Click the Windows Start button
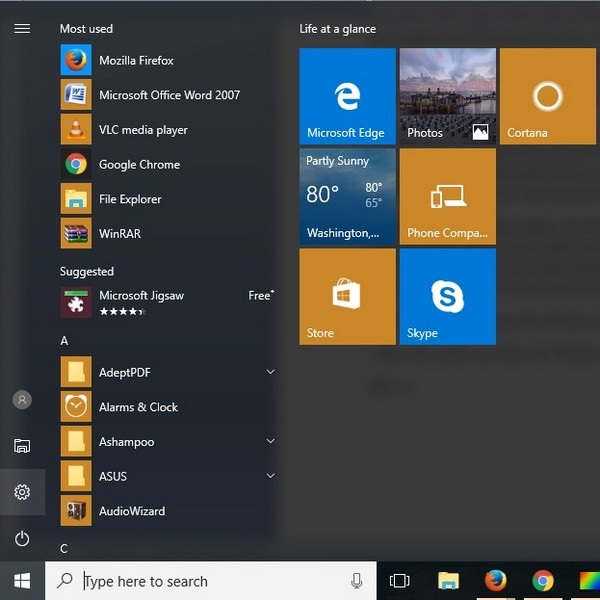Image resolution: width=600 pixels, height=600 pixels. point(22,581)
